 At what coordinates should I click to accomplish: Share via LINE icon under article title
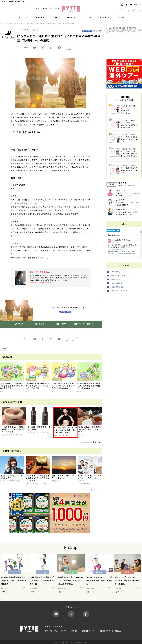pos(59,48)
